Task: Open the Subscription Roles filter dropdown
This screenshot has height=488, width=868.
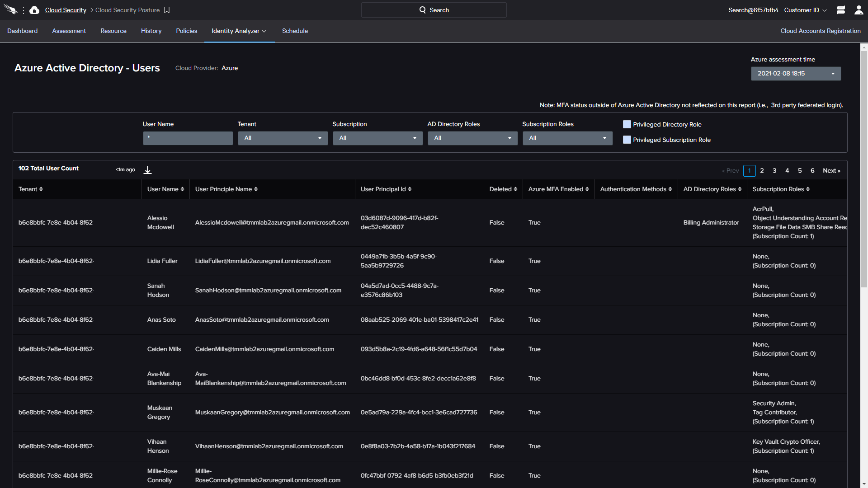Action: click(x=567, y=138)
